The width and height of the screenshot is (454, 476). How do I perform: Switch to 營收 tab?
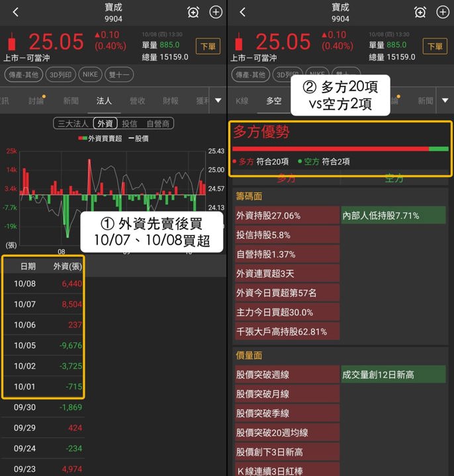[x=138, y=100]
